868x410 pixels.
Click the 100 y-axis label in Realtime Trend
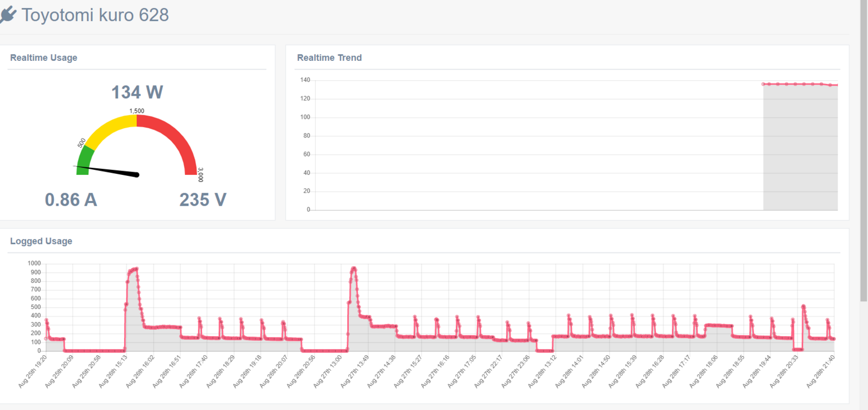(305, 117)
